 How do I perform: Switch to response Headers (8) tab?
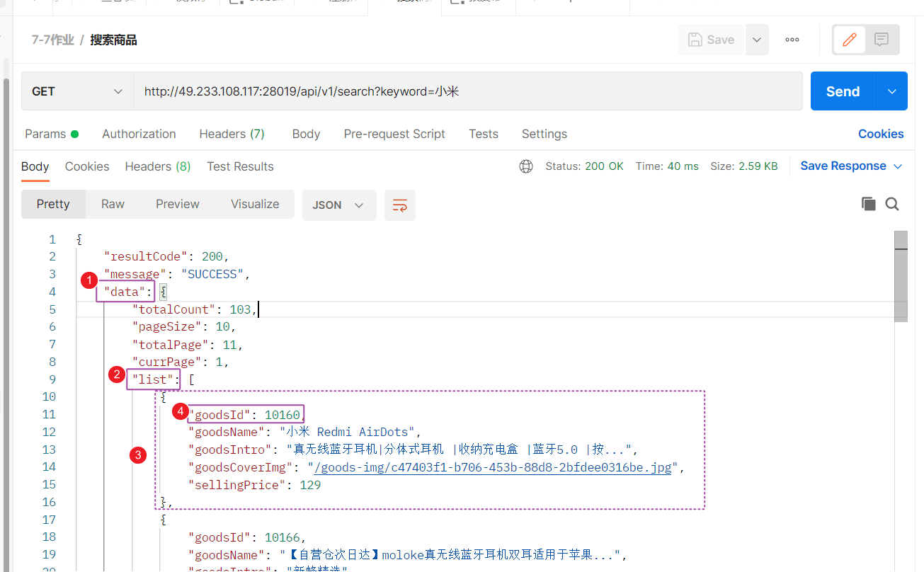(x=158, y=166)
